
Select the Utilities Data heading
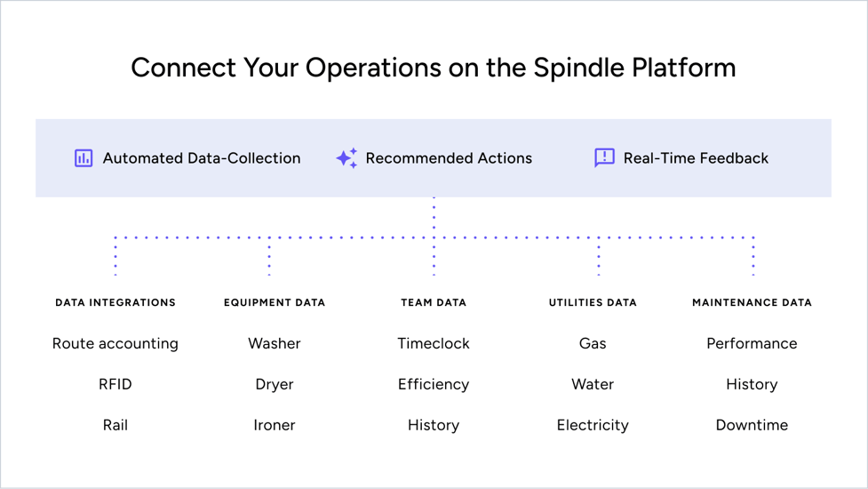[x=593, y=302]
